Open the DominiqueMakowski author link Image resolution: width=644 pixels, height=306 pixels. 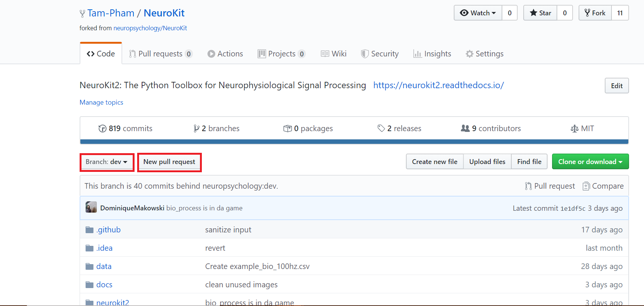pos(132,208)
